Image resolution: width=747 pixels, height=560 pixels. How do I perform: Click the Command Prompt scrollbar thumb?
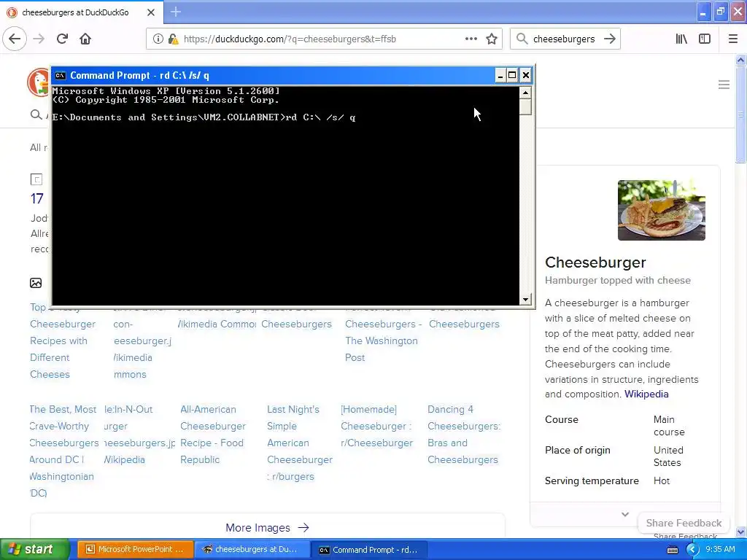coord(525,107)
